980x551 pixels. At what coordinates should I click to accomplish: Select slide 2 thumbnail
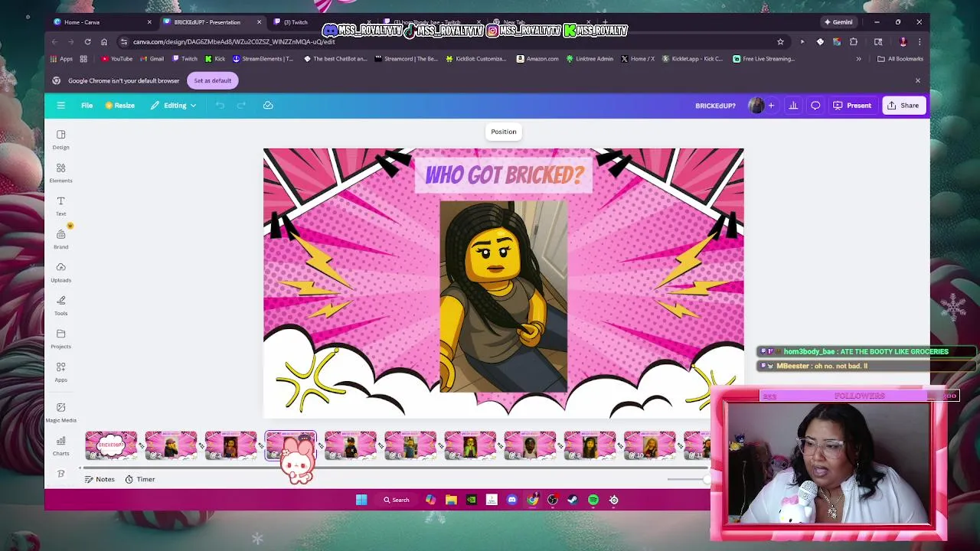tap(171, 445)
